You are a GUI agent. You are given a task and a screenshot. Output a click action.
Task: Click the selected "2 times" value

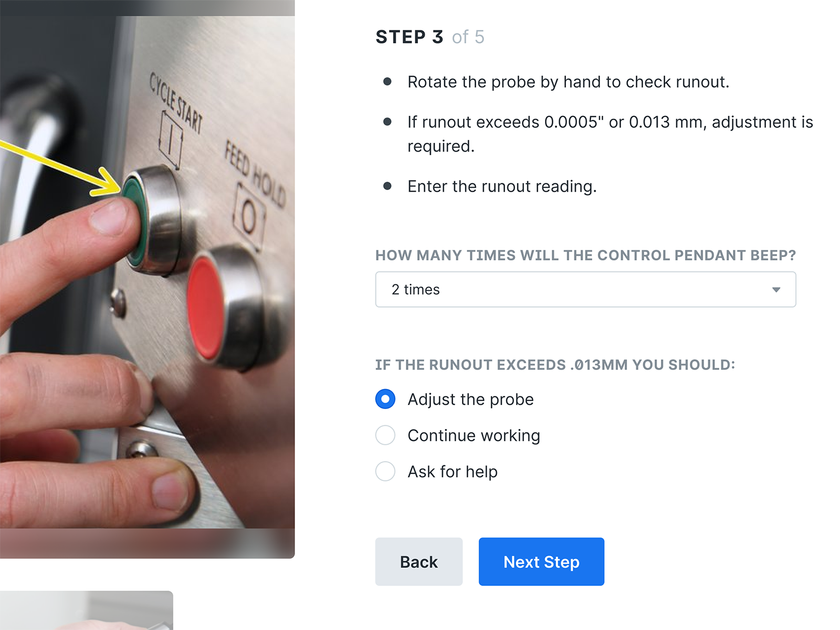tap(415, 289)
